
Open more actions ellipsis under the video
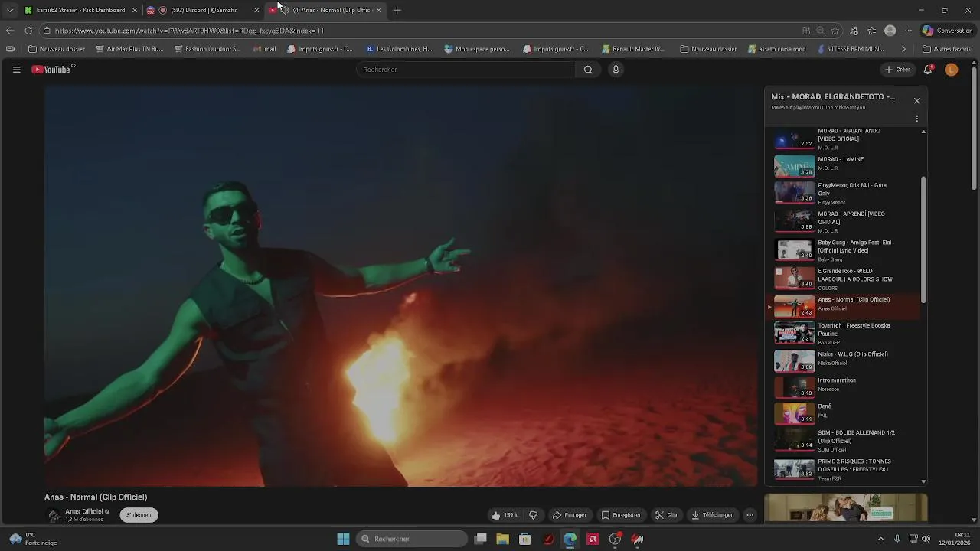pos(750,515)
